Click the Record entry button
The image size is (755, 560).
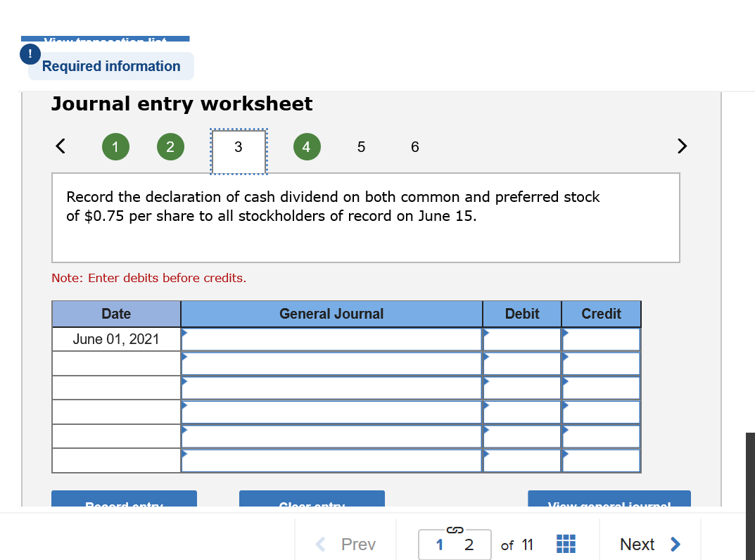pos(124,501)
